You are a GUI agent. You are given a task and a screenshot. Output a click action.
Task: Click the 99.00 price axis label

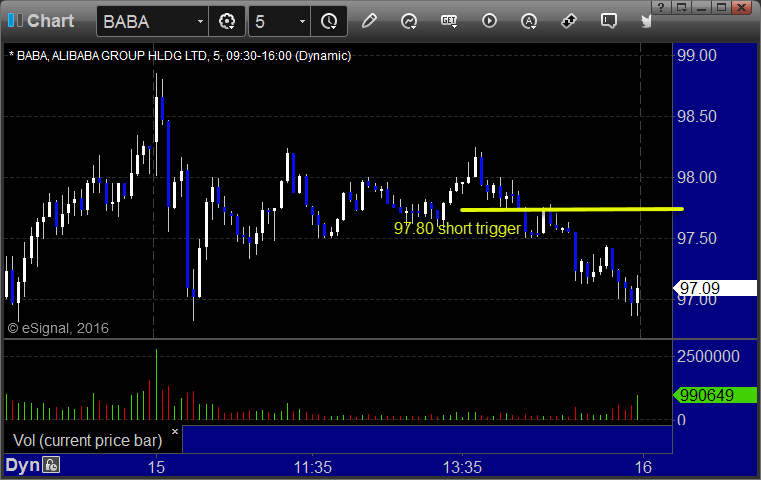click(x=697, y=55)
